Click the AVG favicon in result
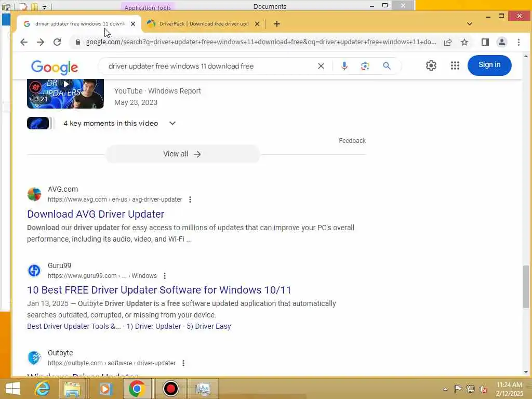532x399 pixels. click(x=34, y=194)
